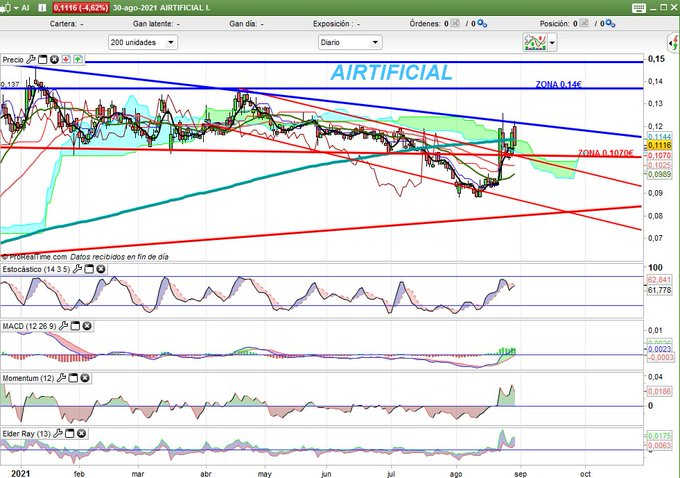
Task: Click the red down-arrow icon in Precio panel
Action: tap(66, 59)
